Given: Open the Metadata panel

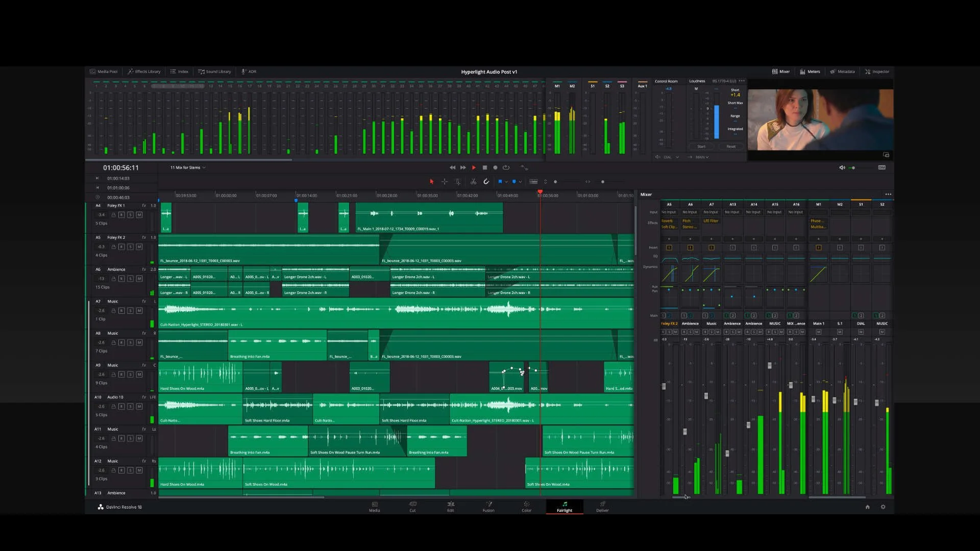Looking at the screenshot, I should point(843,71).
